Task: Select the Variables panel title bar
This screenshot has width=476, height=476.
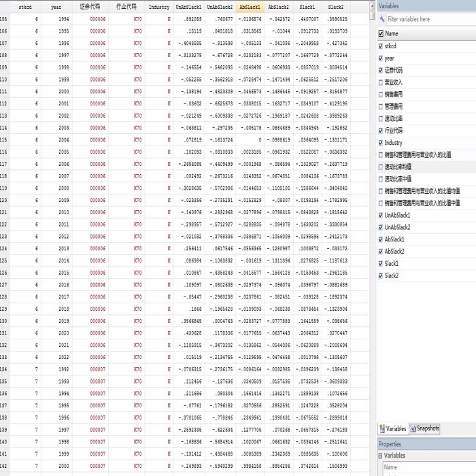Action: coord(426,5)
